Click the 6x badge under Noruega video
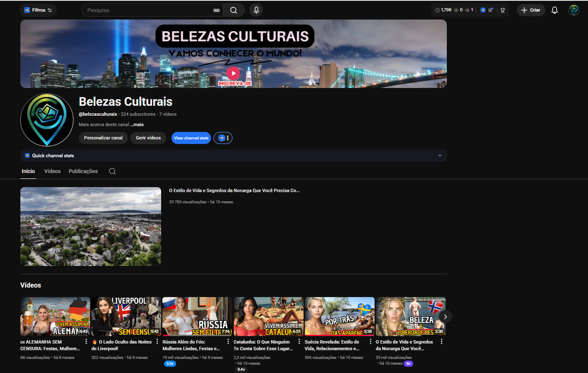 409,363
